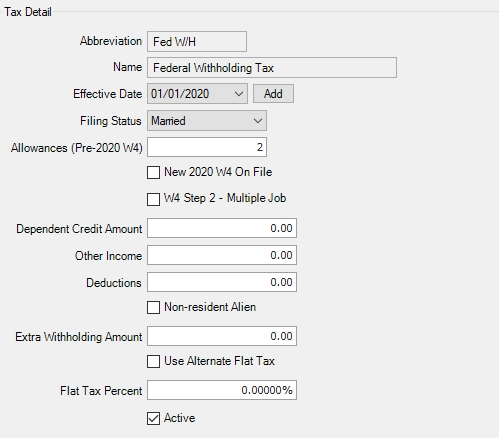Toggle the Use Alternate Flat Tax checkbox
This screenshot has height=438, width=499.
(x=153, y=361)
